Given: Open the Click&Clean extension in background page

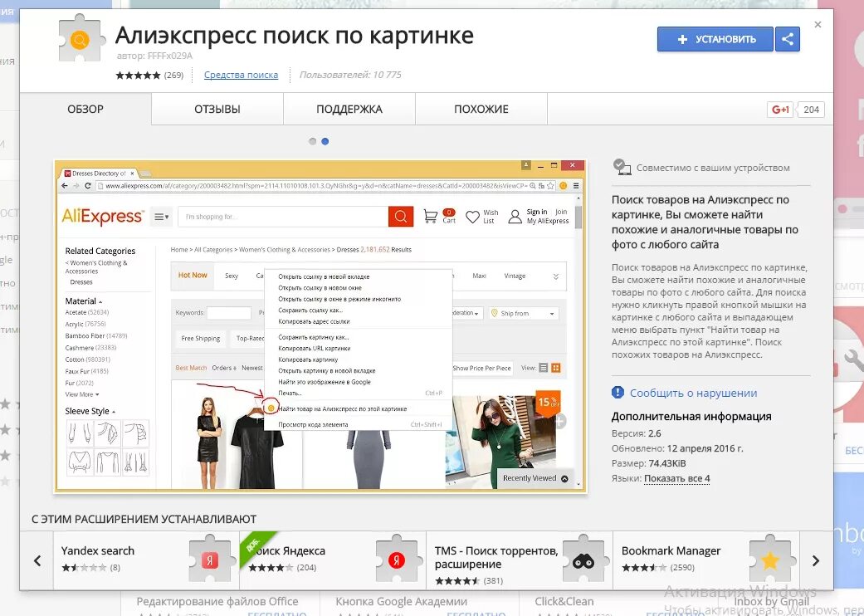Looking at the screenshot, I should click(x=564, y=601).
